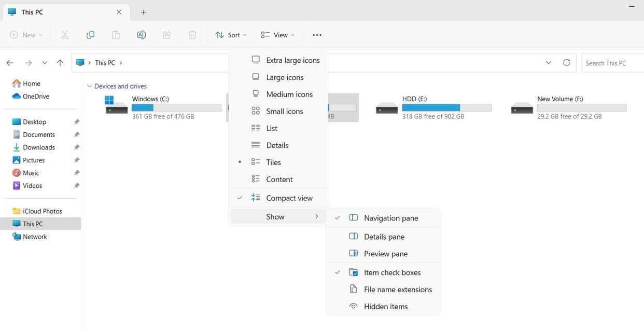The width and height of the screenshot is (644, 330).
Task: Enable File name extensions
Action: coord(397,289)
